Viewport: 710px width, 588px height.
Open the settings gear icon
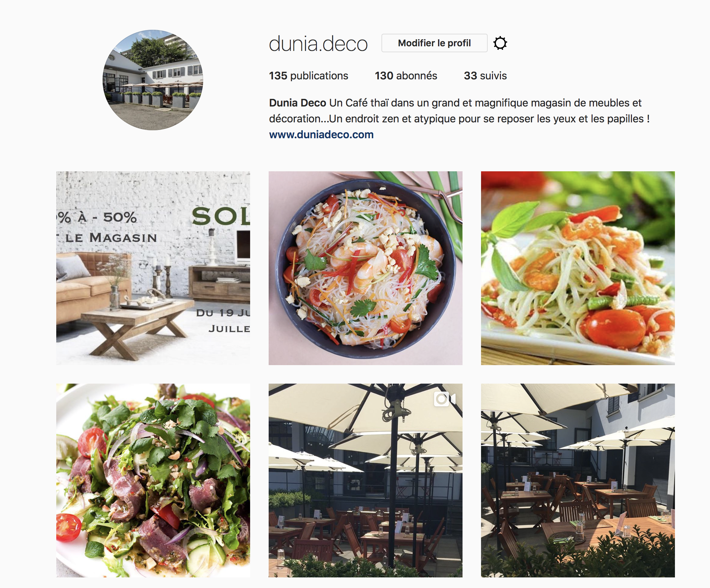tap(500, 43)
